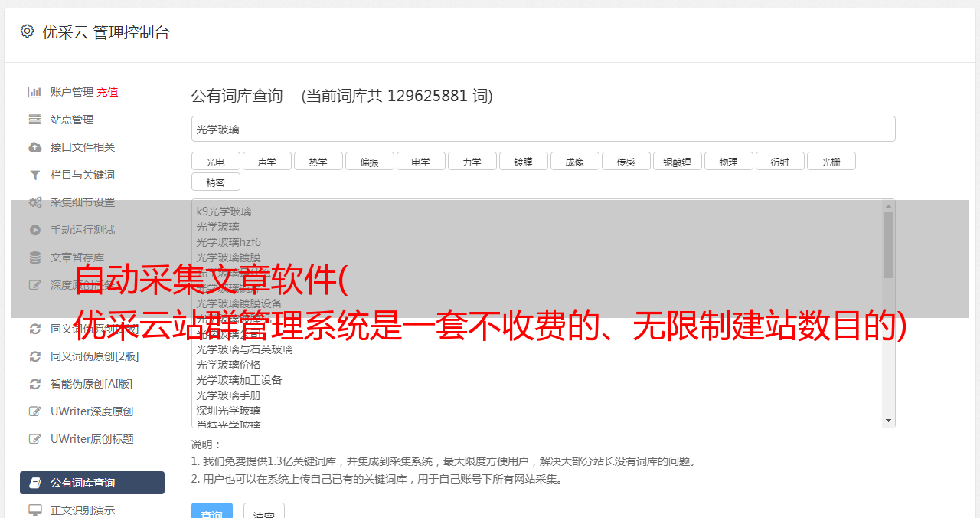The width and height of the screenshot is (980, 518).
Task: Click the filter funnel icon for 栏目与关键词
Action: (x=34, y=175)
